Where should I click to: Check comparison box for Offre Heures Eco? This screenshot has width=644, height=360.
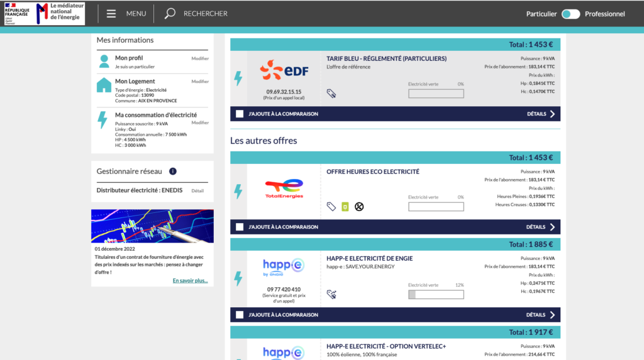240,227
